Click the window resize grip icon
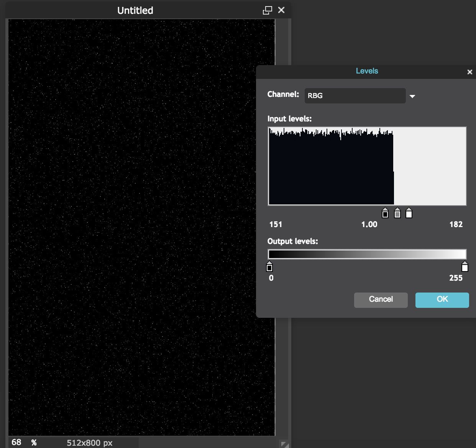 (285, 444)
